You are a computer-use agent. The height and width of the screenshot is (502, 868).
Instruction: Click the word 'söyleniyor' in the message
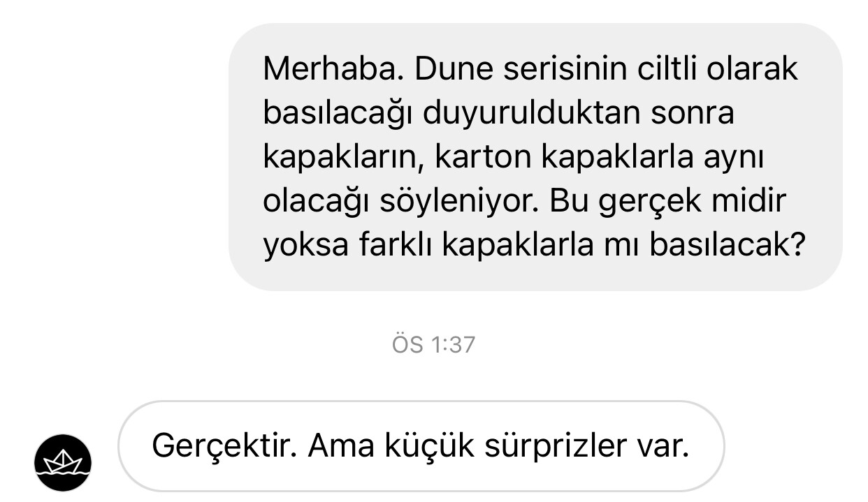click(x=459, y=202)
